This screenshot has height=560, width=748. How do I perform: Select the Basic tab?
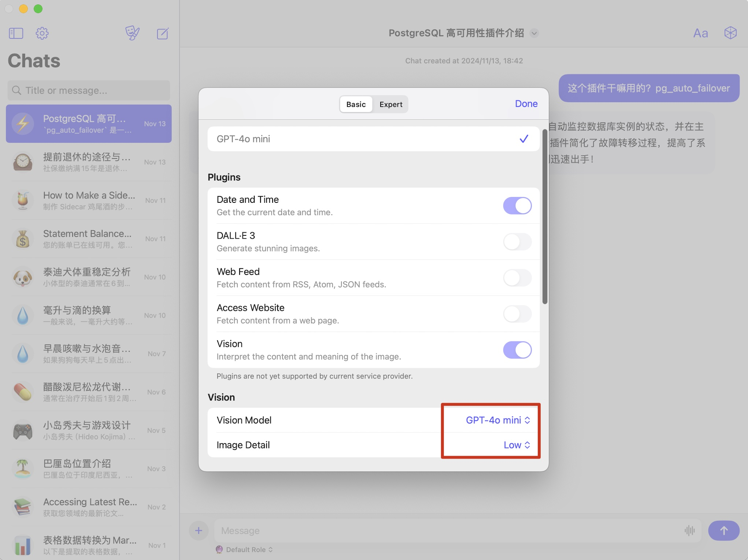point(356,105)
